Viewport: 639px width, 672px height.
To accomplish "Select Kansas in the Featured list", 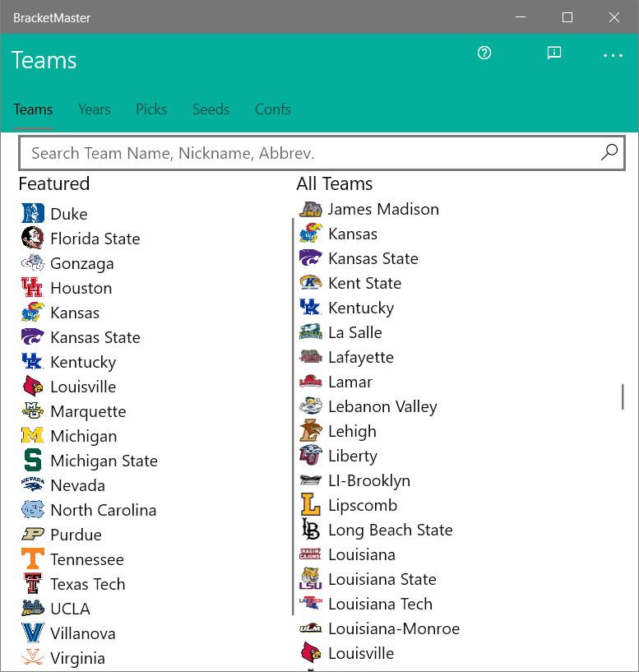I will pos(75,313).
